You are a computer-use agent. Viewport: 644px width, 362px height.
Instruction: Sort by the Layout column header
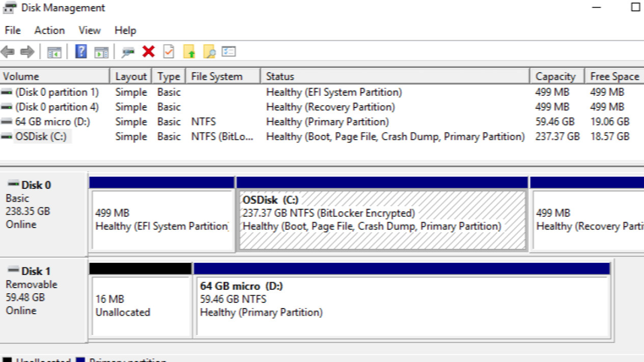131,76
